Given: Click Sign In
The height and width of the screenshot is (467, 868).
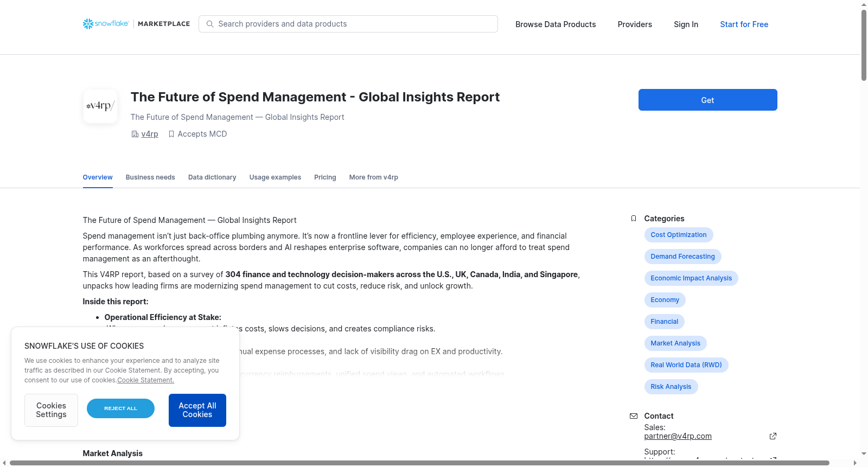Looking at the screenshot, I should tap(686, 24).
